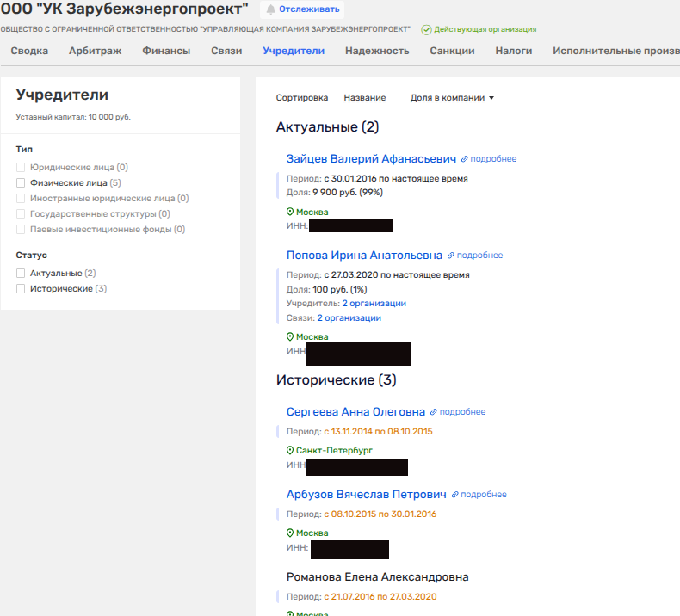680x616 pixels.
Task: Check the Актуальные status filter
Action: 21,273
